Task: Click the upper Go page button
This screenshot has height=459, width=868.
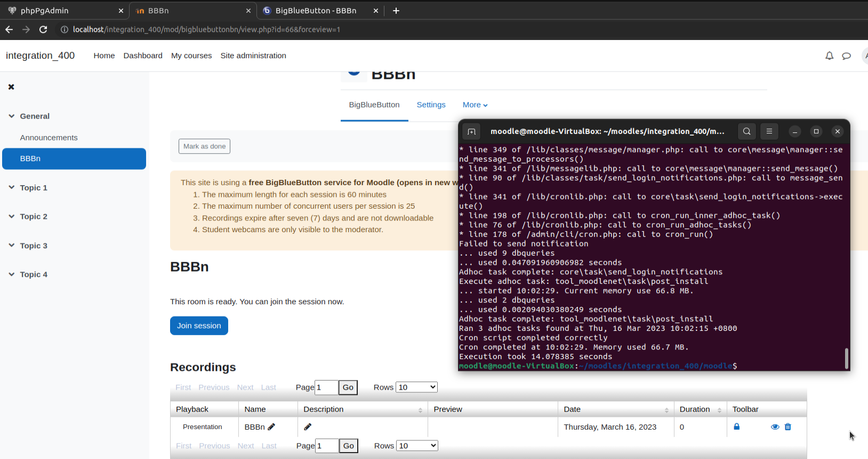Action: (x=348, y=387)
